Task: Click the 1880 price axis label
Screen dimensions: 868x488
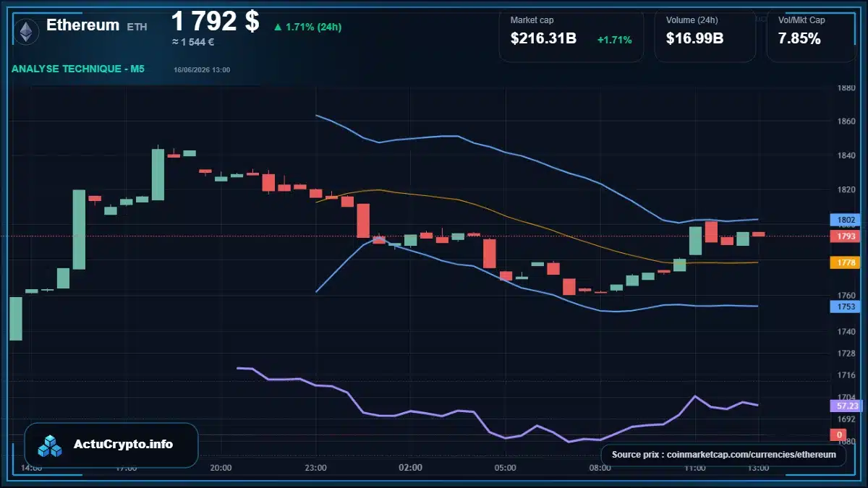Action: point(846,88)
